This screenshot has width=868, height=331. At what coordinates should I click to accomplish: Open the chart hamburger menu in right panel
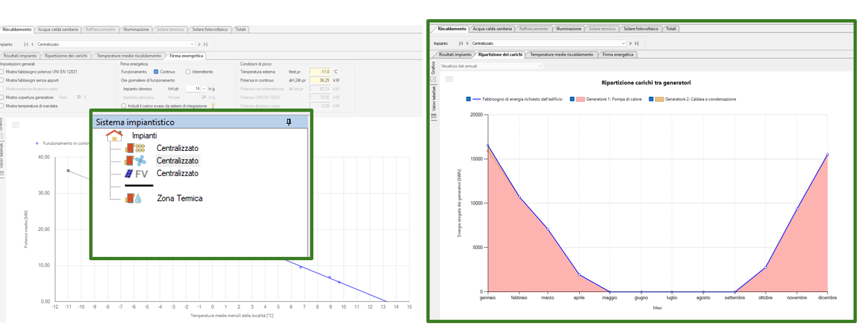coord(449,79)
